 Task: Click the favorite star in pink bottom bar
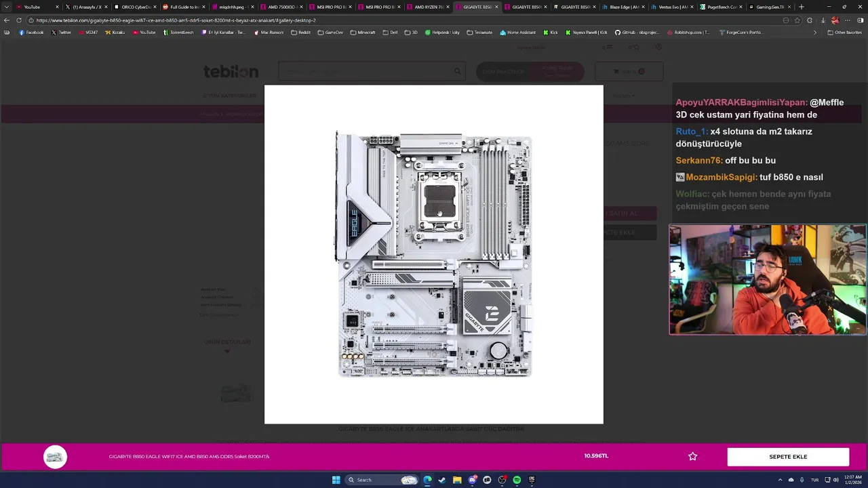tap(692, 457)
